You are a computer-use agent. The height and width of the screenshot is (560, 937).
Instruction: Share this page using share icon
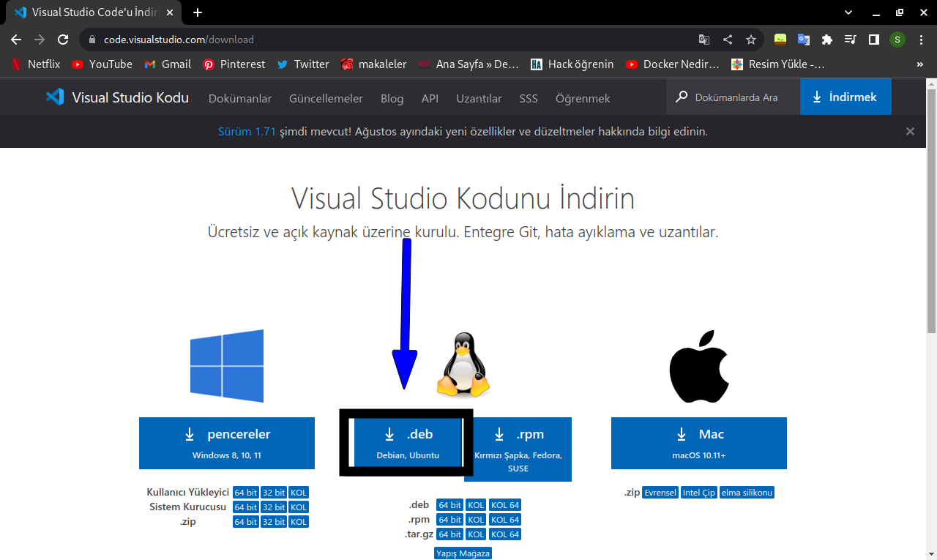click(x=728, y=40)
